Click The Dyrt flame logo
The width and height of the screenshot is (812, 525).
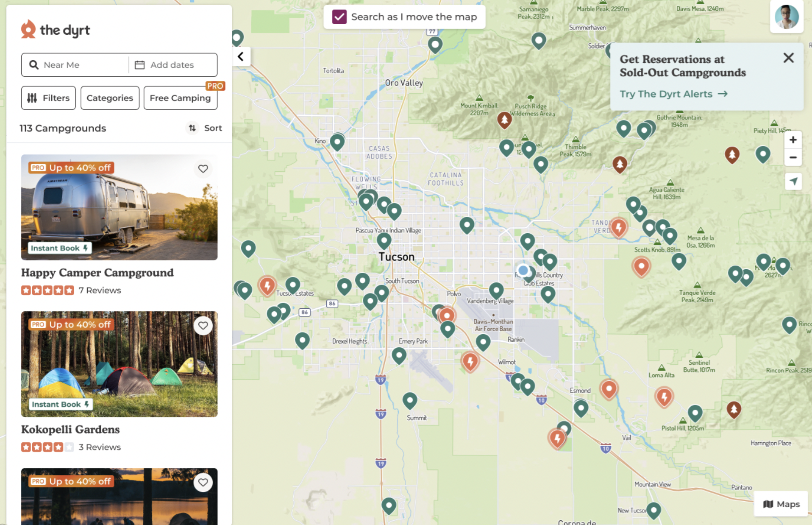pos(28,29)
